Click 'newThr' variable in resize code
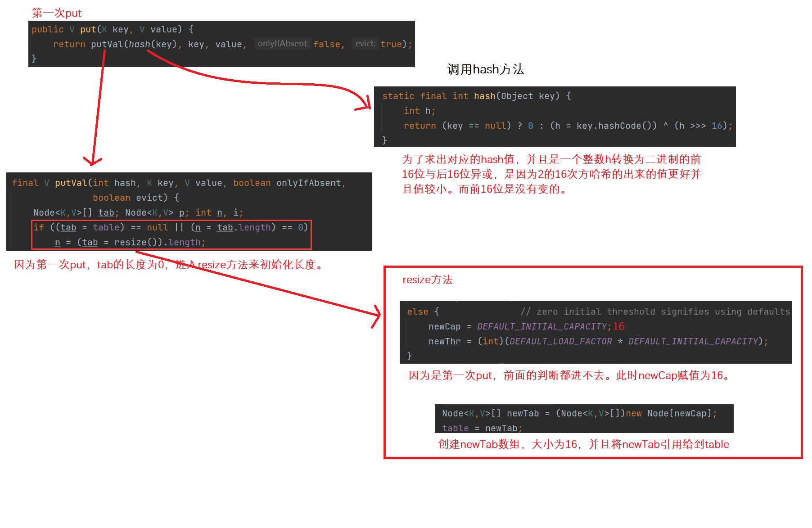Viewport: 812px width, 528px height. [x=445, y=341]
